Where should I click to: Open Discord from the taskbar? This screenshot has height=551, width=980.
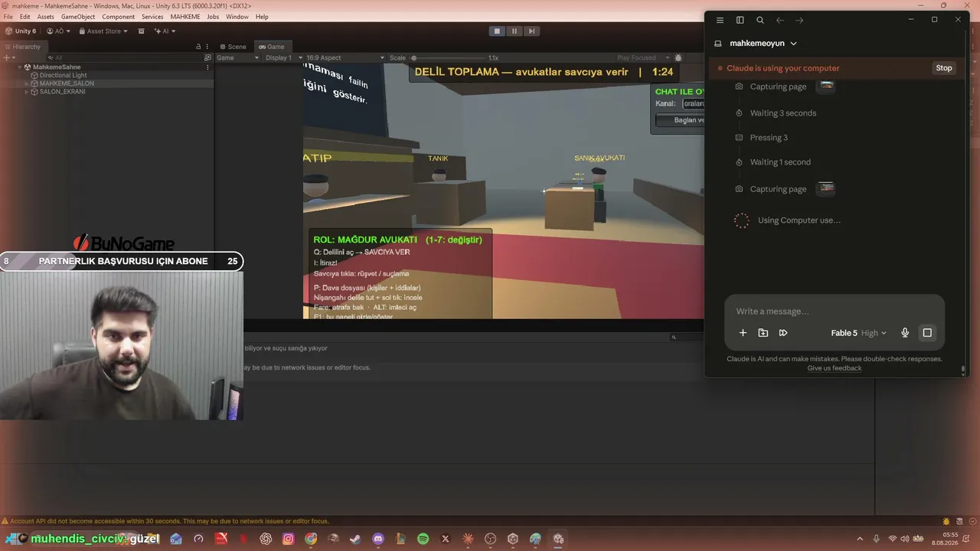pos(378,539)
